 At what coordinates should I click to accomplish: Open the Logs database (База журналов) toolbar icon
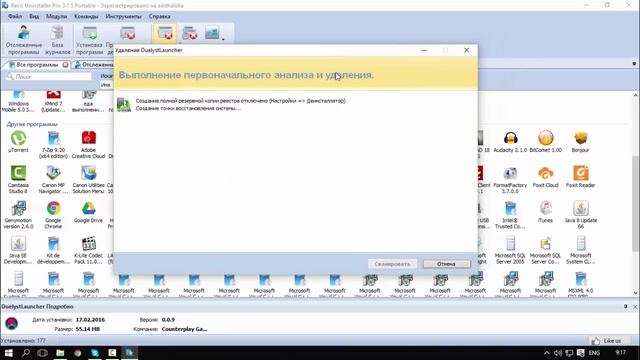(x=58, y=40)
